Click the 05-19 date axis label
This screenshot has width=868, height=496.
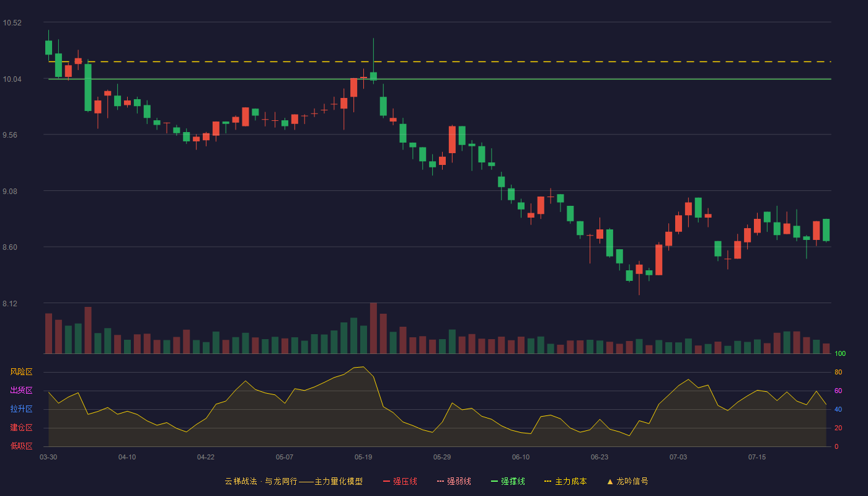363,457
